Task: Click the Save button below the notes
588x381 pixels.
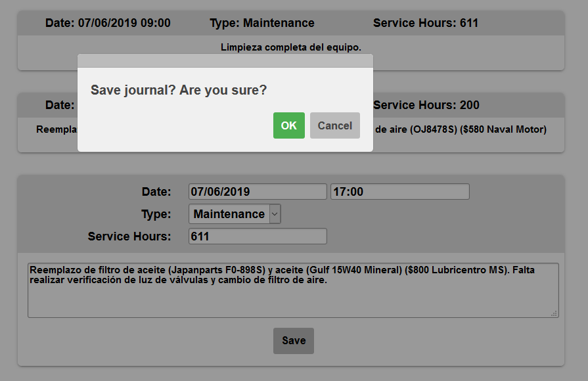Action: coord(294,340)
